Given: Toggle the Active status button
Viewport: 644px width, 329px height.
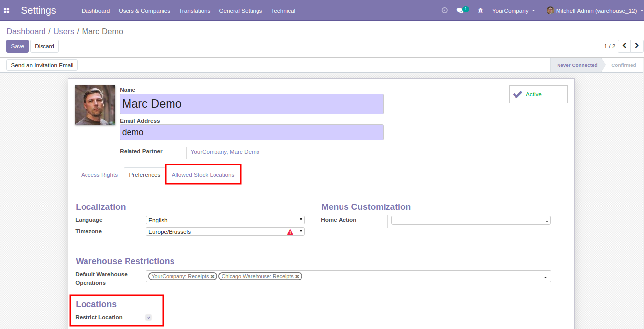Looking at the screenshot, I should (x=538, y=94).
